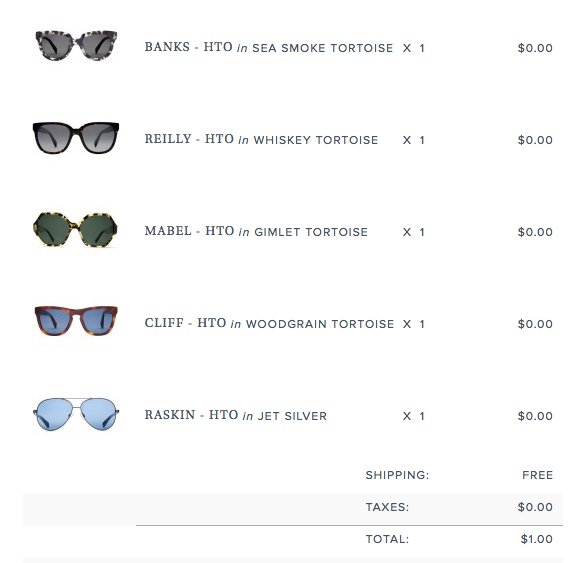The width and height of the screenshot is (584, 563).
Task: Click the TOTAL $1.00 amount
Action: pos(536,539)
